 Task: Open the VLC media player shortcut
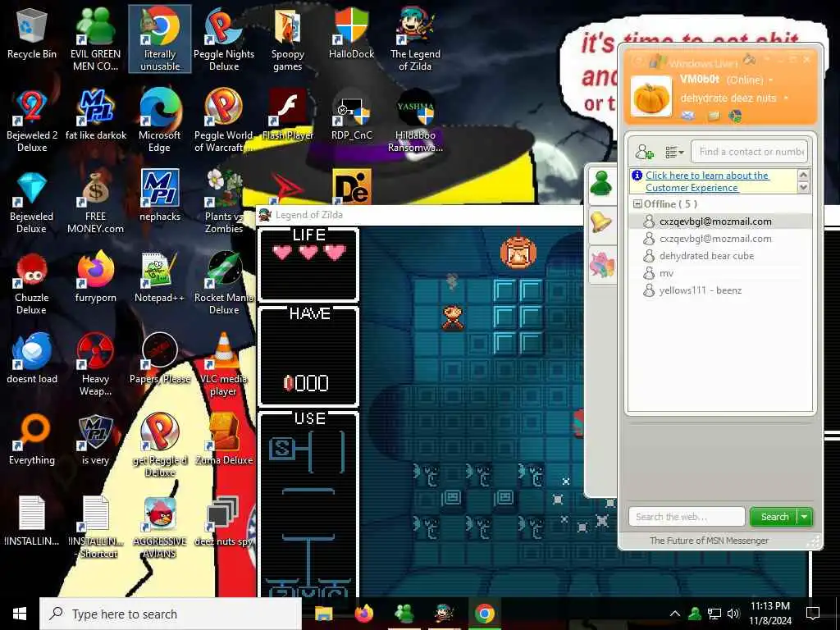click(224, 364)
